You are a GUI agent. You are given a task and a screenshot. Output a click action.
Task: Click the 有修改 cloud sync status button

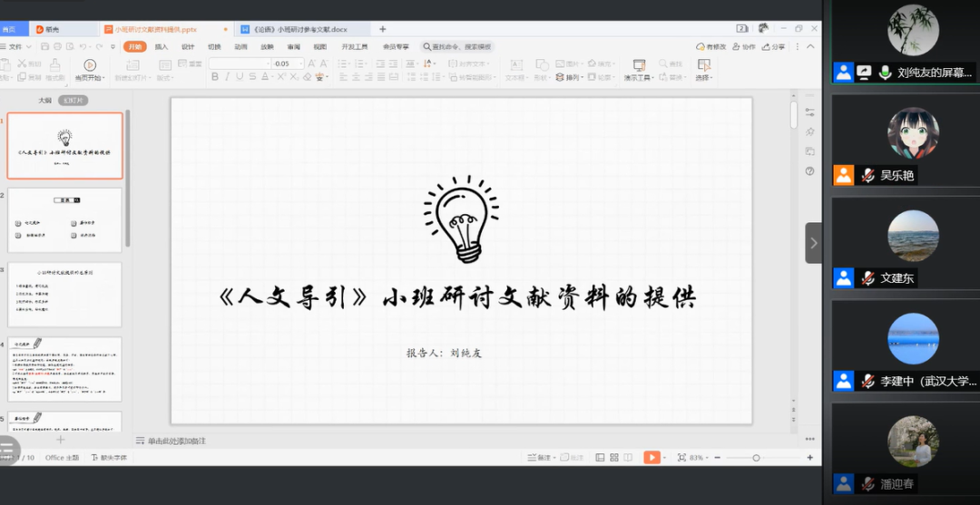[710, 47]
